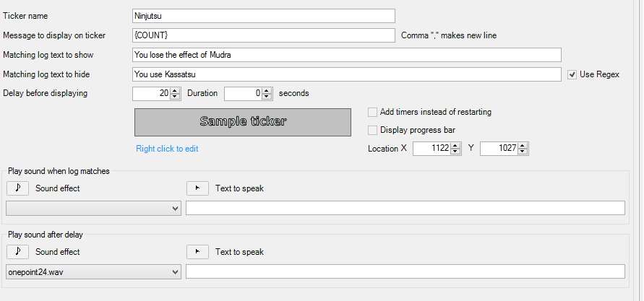Viewport: 644px width, 301px height.
Task: Click music note icon under after delay
Action: 18,252
